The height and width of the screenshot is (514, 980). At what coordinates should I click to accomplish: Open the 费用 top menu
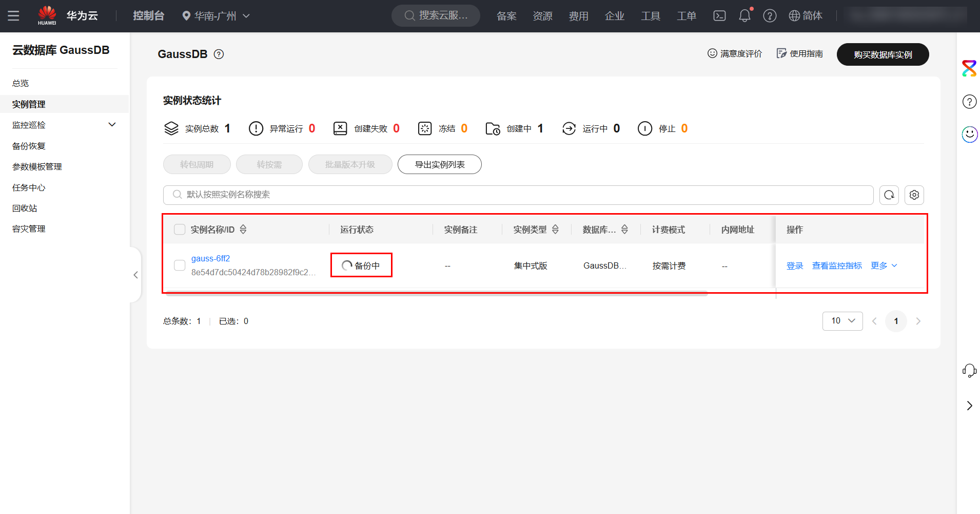click(578, 16)
